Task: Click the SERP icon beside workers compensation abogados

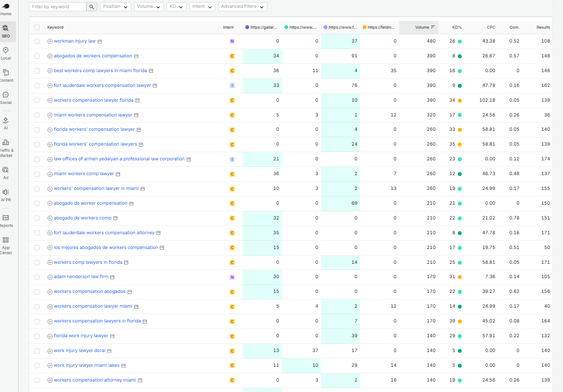Action: coord(130,292)
